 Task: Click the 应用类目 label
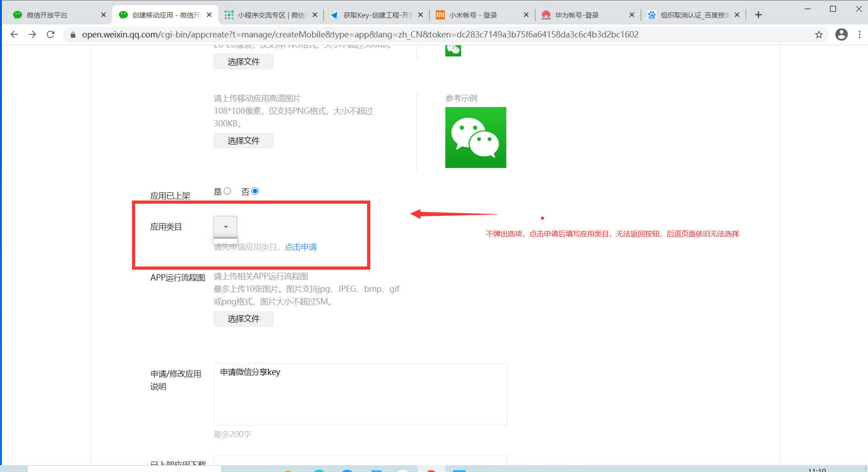166,227
